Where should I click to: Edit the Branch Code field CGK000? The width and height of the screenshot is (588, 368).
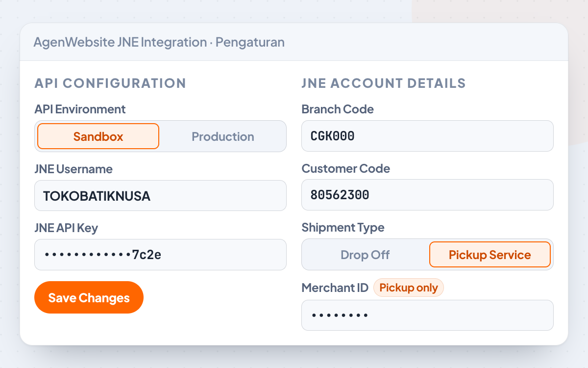pos(427,136)
